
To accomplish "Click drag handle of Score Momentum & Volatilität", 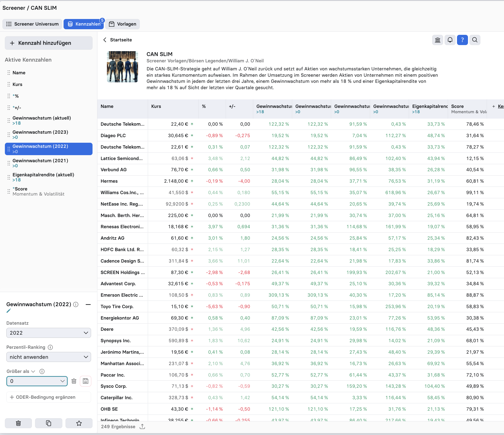I will pyautogui.click(x=9, y=191).
